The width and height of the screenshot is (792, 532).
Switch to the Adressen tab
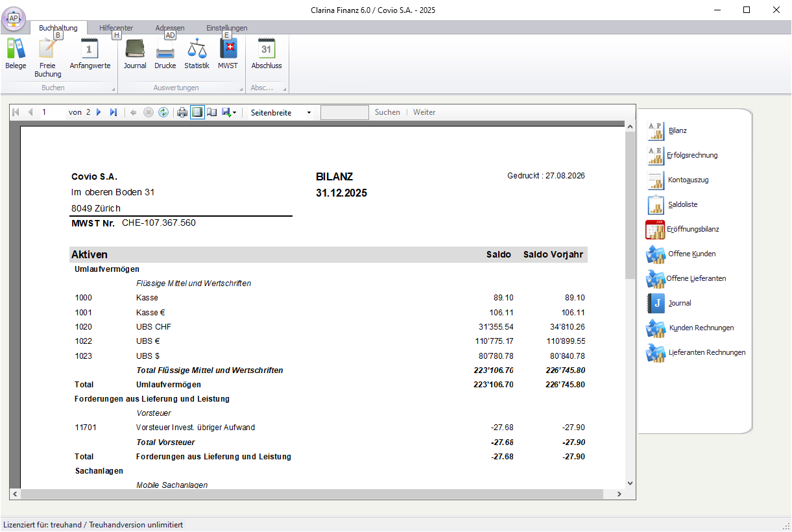[170, 28]
